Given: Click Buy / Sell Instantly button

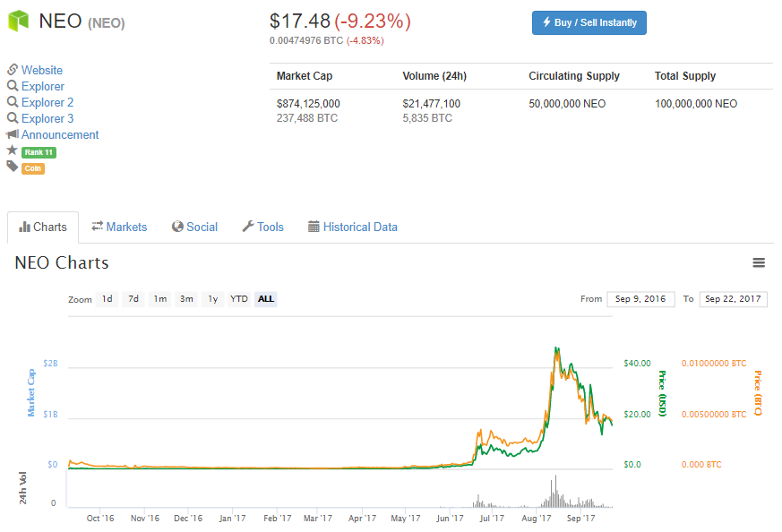Looking at the screenshot, I should coord(589,23).
